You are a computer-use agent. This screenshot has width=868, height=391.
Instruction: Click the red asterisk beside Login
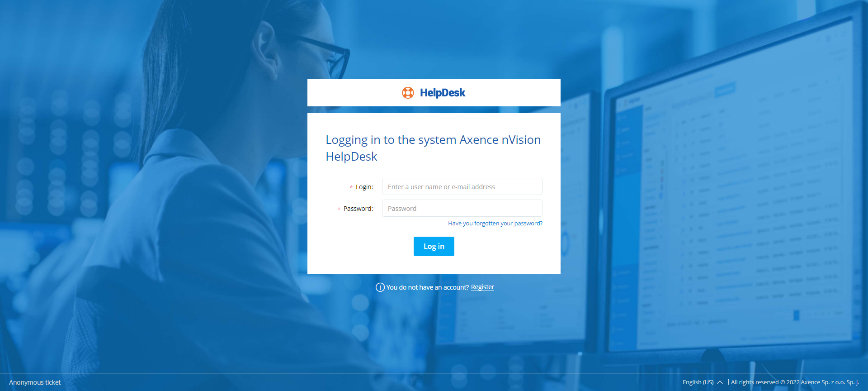pyautogui.click(x=351, y=187)
